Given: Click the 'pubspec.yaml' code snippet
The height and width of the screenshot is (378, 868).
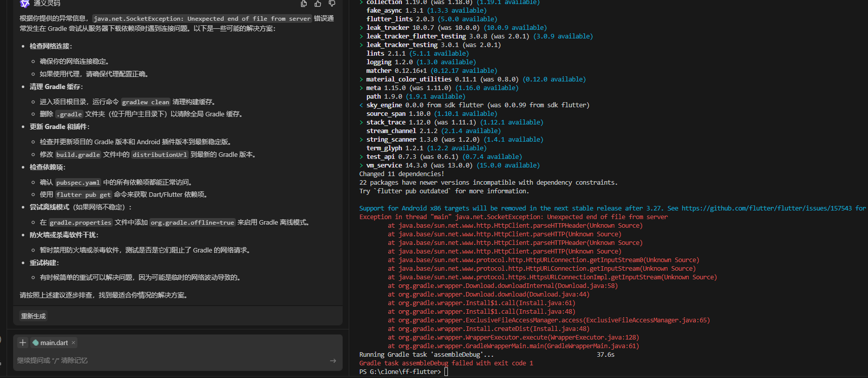Looking at the screenshot, I should pyautogui.click(x=78, y=183).
